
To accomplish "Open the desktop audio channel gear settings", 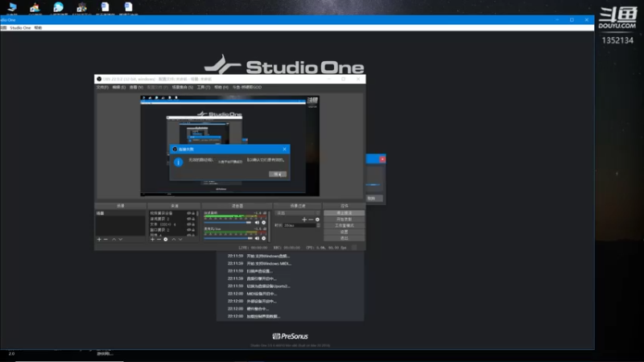I will pyautogui.click(x=264, y=223).
